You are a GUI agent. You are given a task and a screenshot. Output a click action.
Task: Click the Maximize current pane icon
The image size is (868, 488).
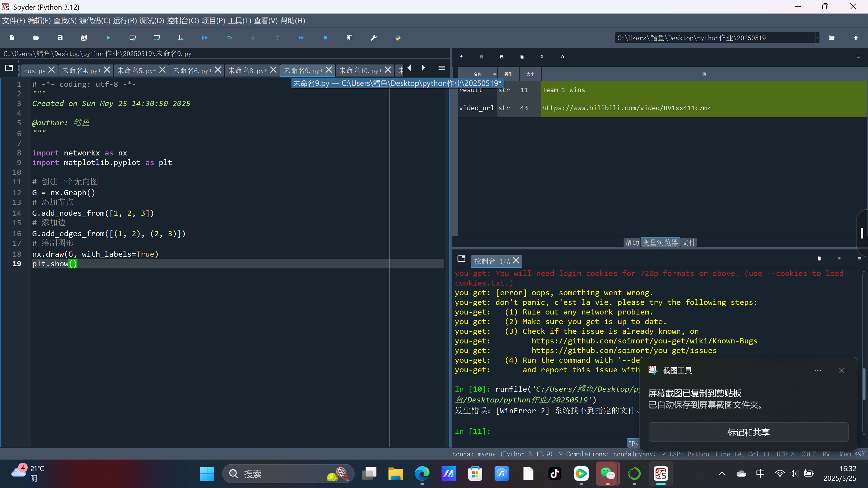tap(349, 38)
